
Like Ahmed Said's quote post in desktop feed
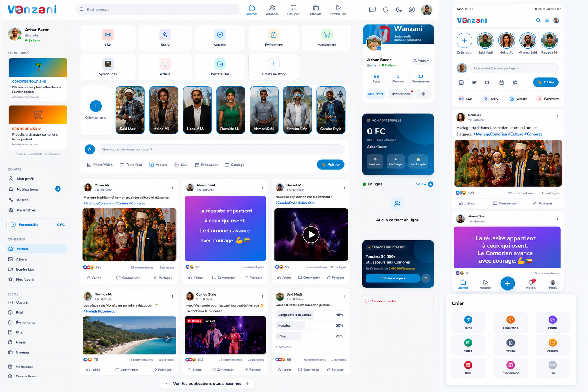coord(195,278)
